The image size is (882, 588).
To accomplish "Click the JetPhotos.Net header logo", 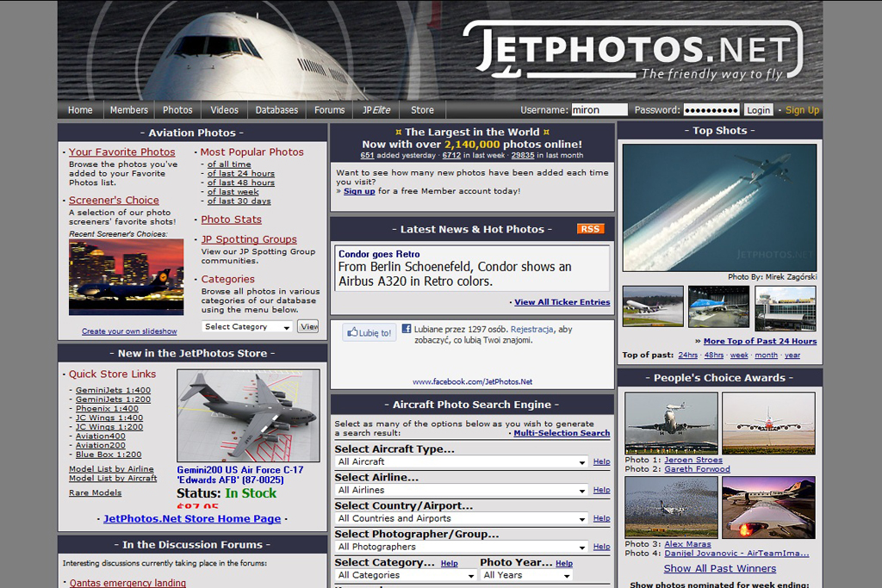I will (633, 51).
